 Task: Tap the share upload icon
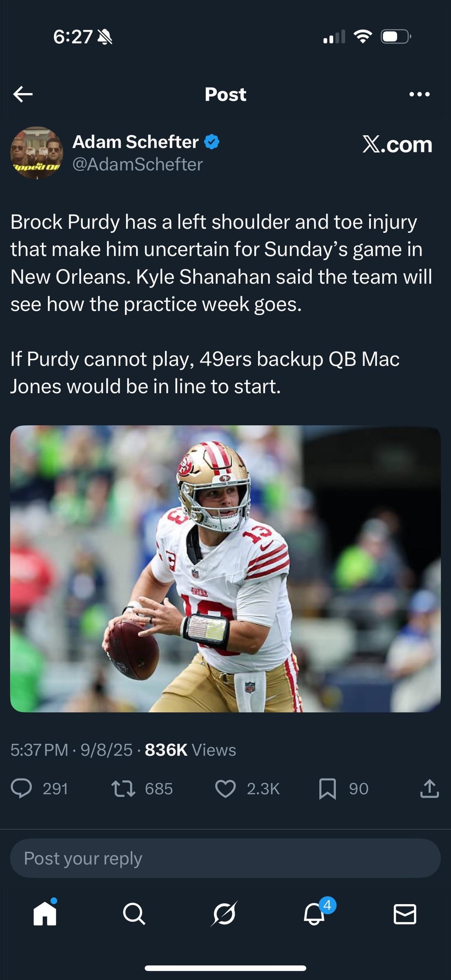pos(429,789)
